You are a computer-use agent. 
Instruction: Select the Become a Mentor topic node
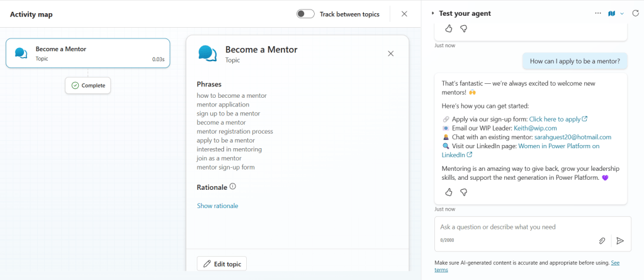point(88,53)
